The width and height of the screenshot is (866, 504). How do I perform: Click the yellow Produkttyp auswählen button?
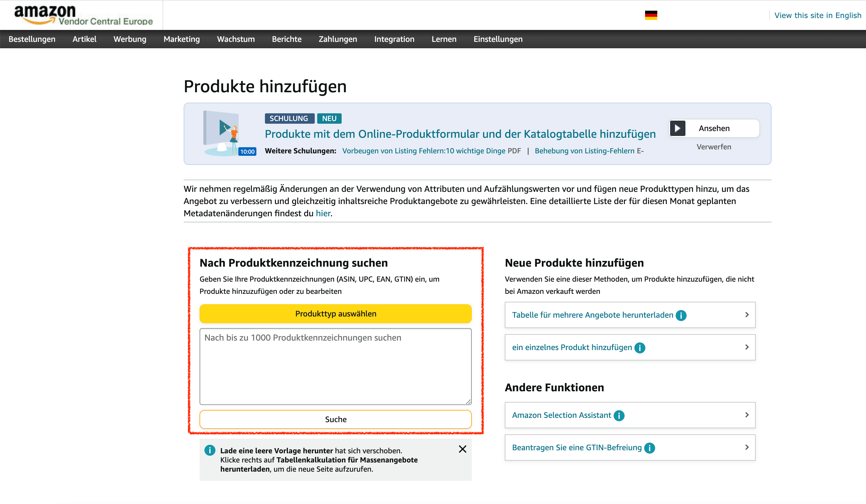[x=336, y=314]
